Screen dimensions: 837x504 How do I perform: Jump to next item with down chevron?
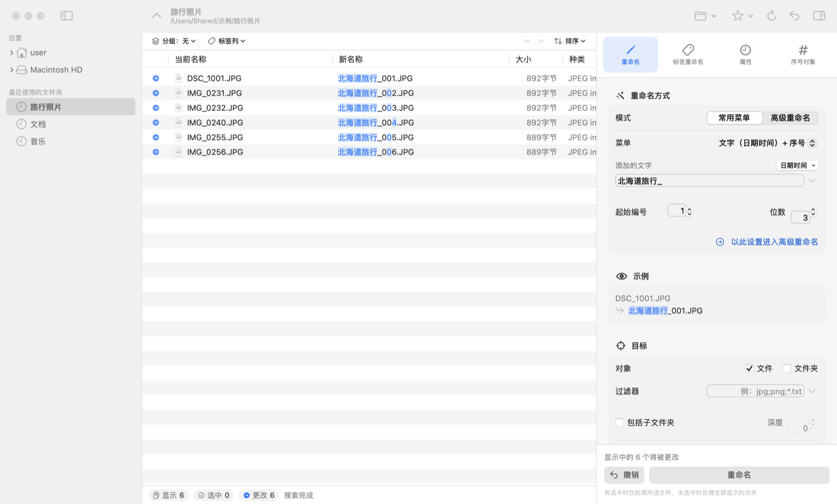[x=541, y=41]
